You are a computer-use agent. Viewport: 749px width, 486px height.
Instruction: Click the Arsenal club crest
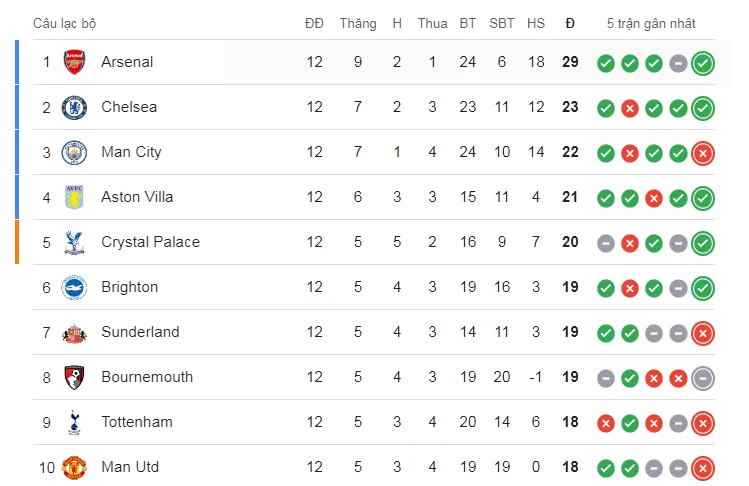74,62
